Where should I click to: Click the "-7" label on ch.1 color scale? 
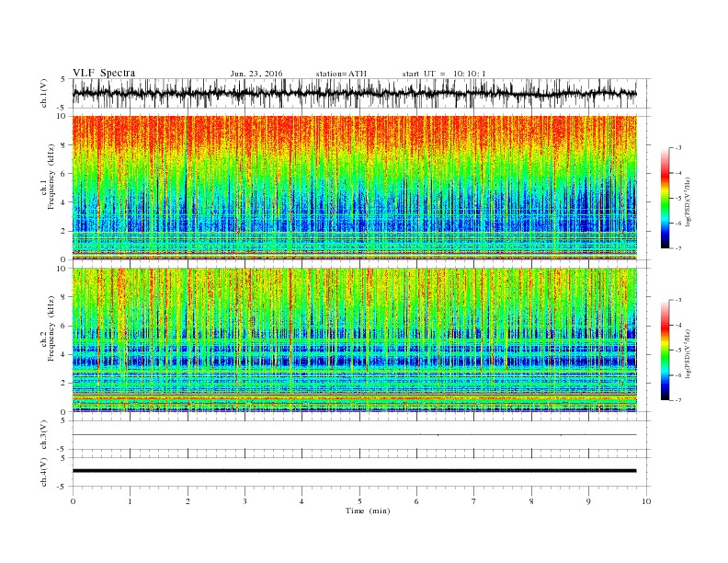click(x=678, y=248)
